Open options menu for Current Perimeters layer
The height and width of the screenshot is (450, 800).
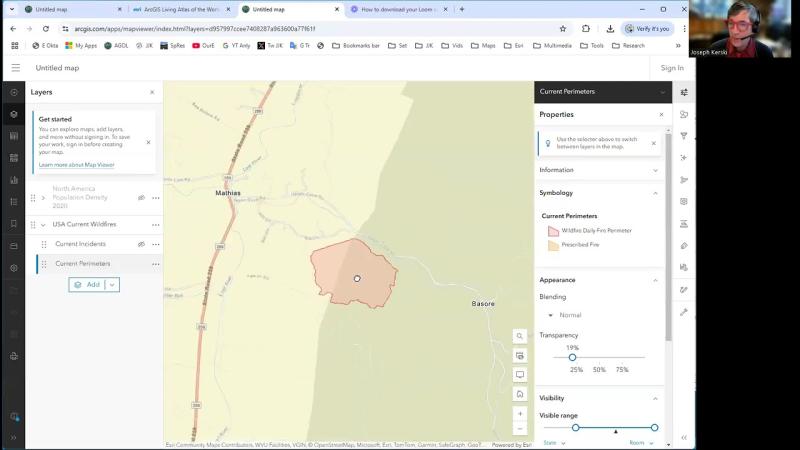156,264
